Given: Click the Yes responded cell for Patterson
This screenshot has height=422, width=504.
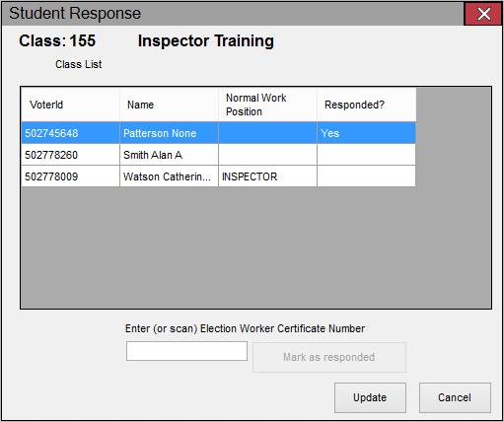Looking at the screenshot, I should 367,133.
